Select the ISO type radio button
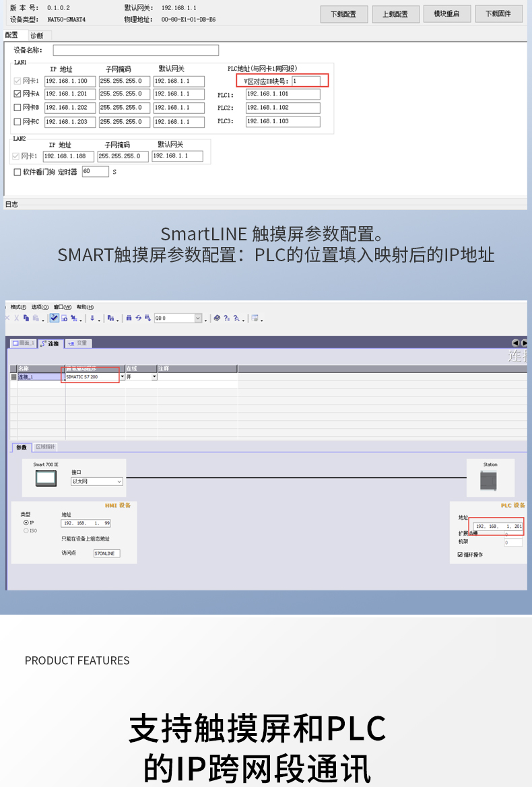 point(26,531)
